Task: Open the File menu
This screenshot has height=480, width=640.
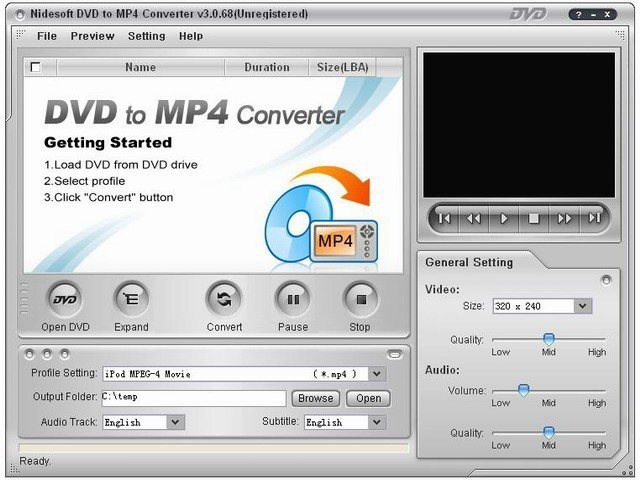Action: [47, 36]
